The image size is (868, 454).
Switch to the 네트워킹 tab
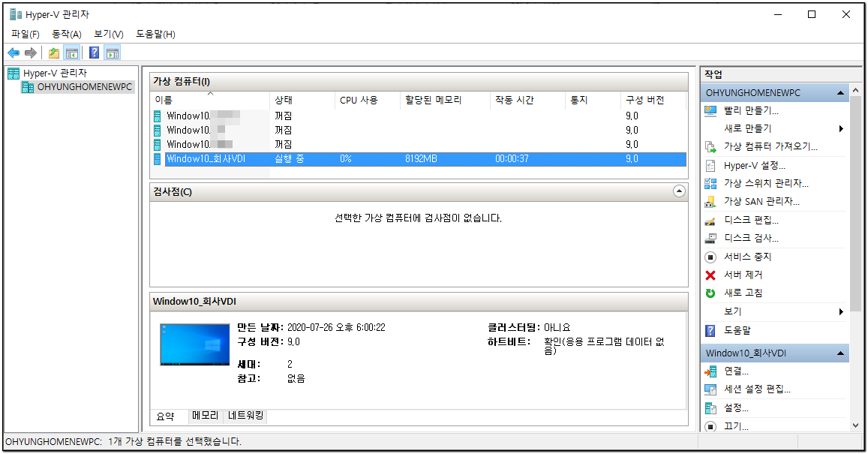tap(246, 416)
